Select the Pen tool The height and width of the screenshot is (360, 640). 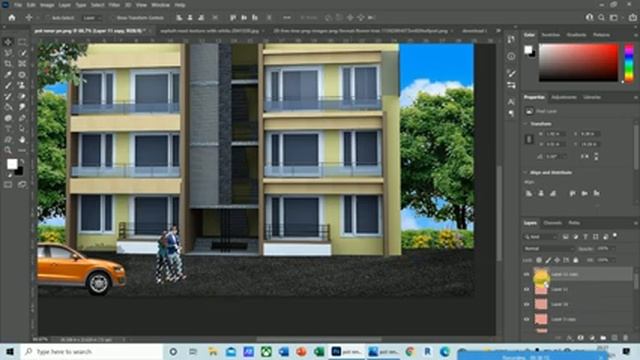click(22, 118)
